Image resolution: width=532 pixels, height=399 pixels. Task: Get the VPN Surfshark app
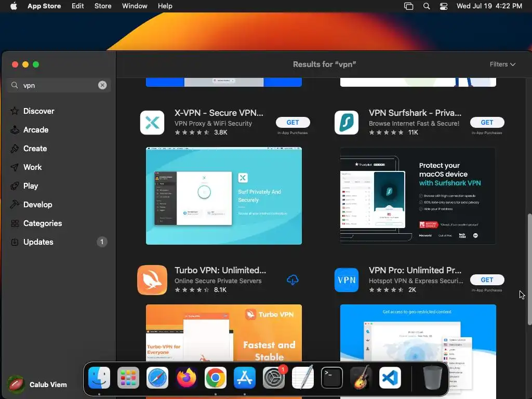click(487, 122)
